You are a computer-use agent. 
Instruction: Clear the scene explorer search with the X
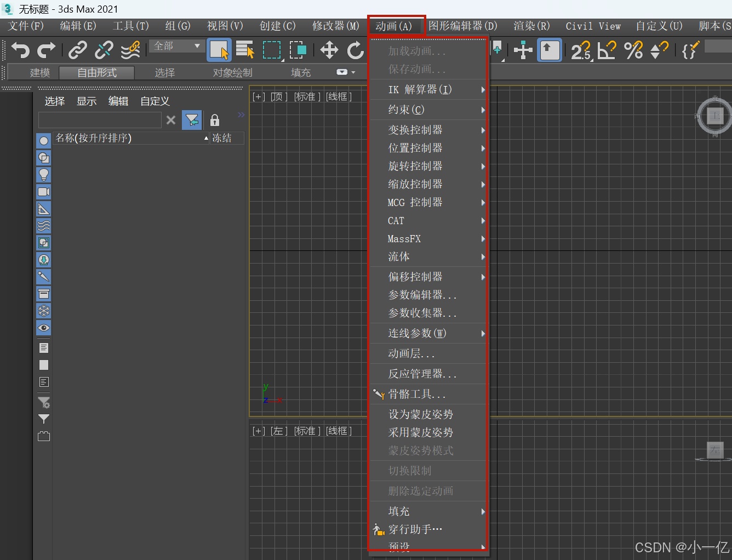[171, 120]
